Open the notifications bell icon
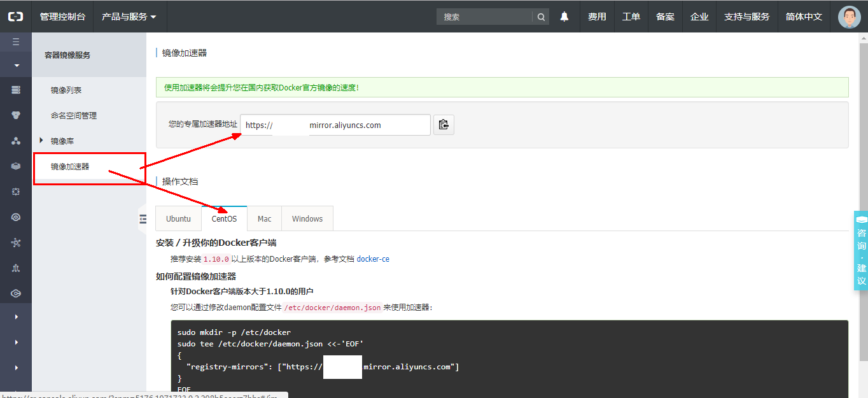868x398 pixels. click(564, 17)
